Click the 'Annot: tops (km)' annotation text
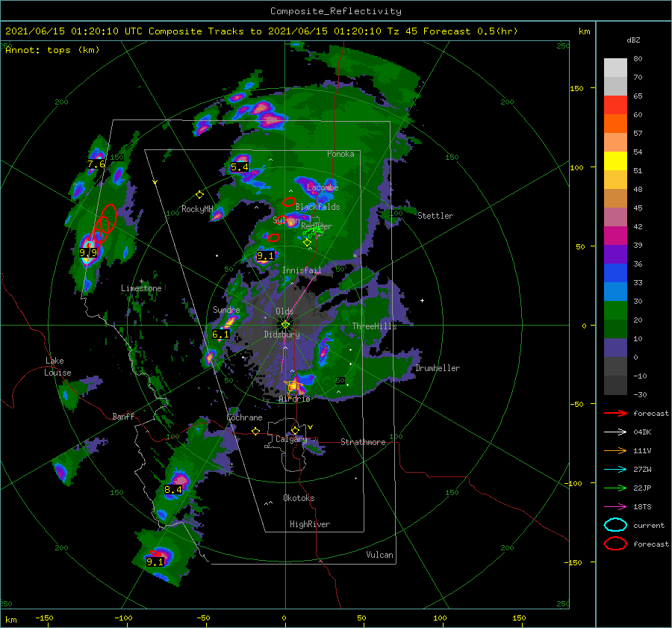 (x=52, y=50)
